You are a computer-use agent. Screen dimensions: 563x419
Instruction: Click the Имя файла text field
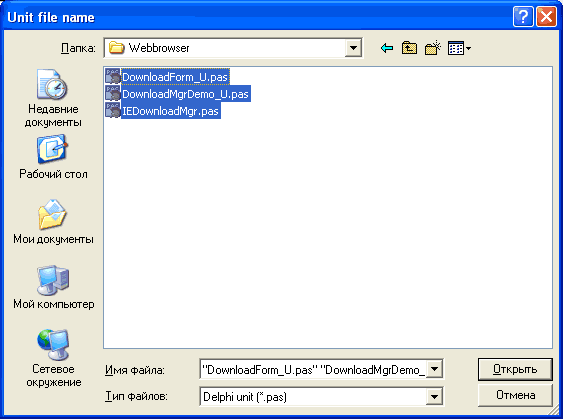(313, 369)
